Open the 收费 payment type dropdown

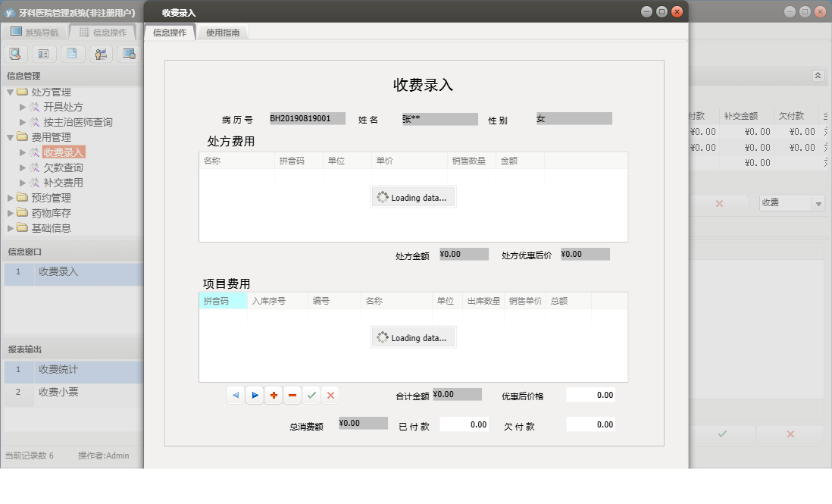(817, 203)
